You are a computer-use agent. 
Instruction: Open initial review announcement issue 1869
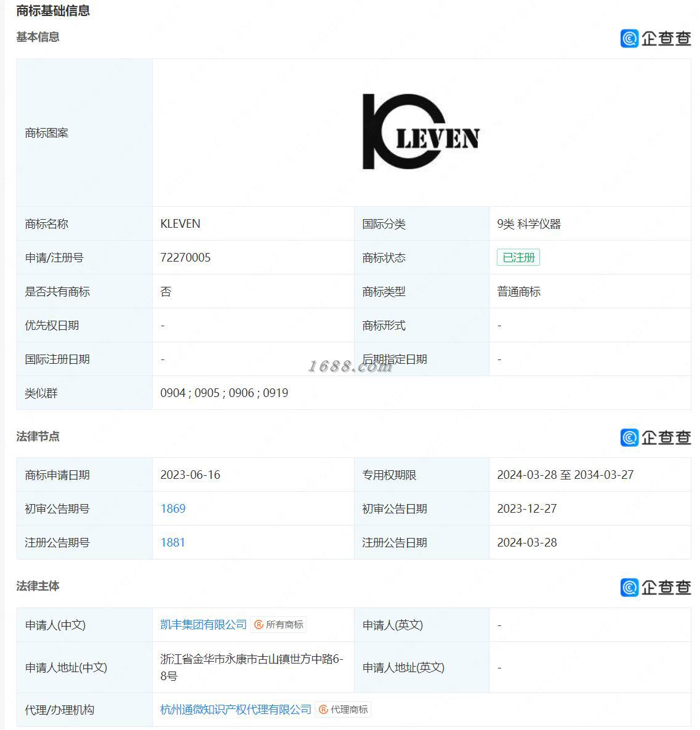[x=173, y=508]
